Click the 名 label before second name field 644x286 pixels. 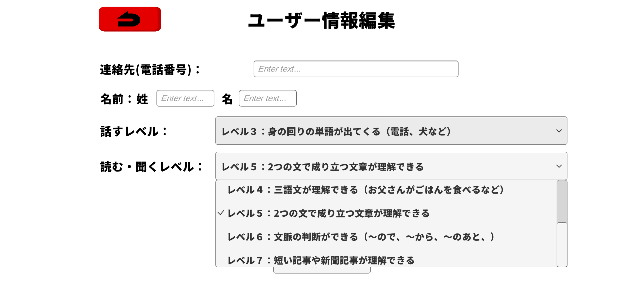[227, 99]
